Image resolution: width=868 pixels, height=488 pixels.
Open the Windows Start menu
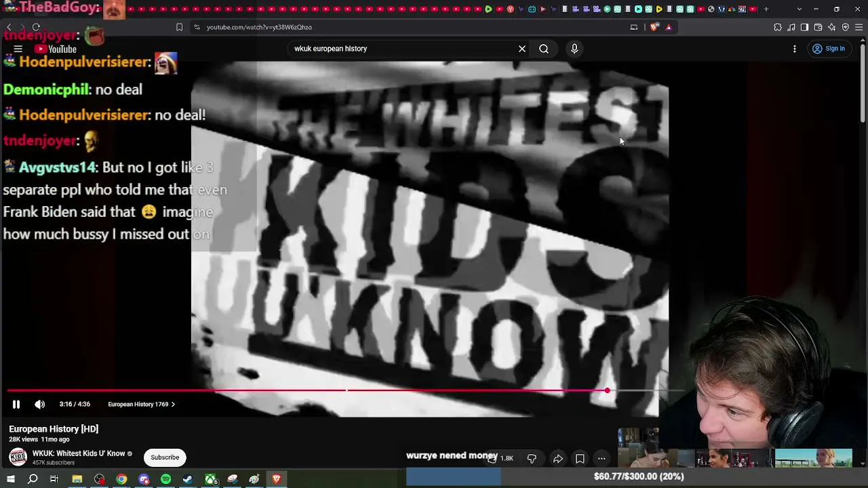[11, 479]
